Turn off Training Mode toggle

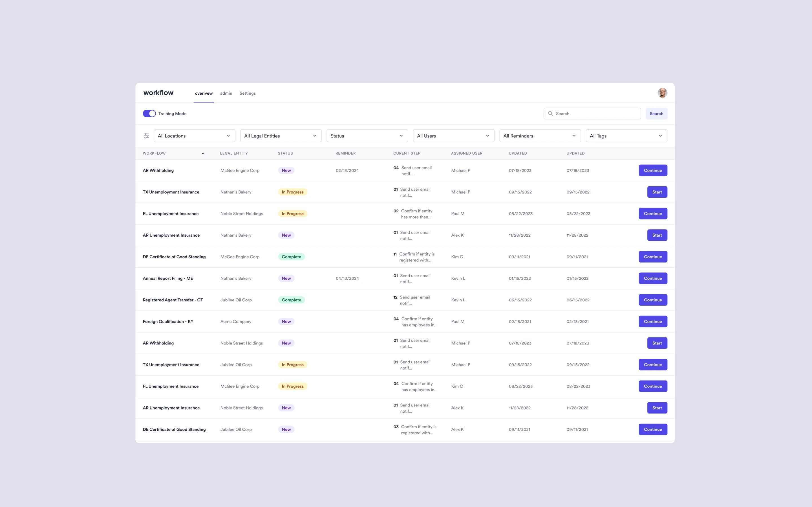149,114
